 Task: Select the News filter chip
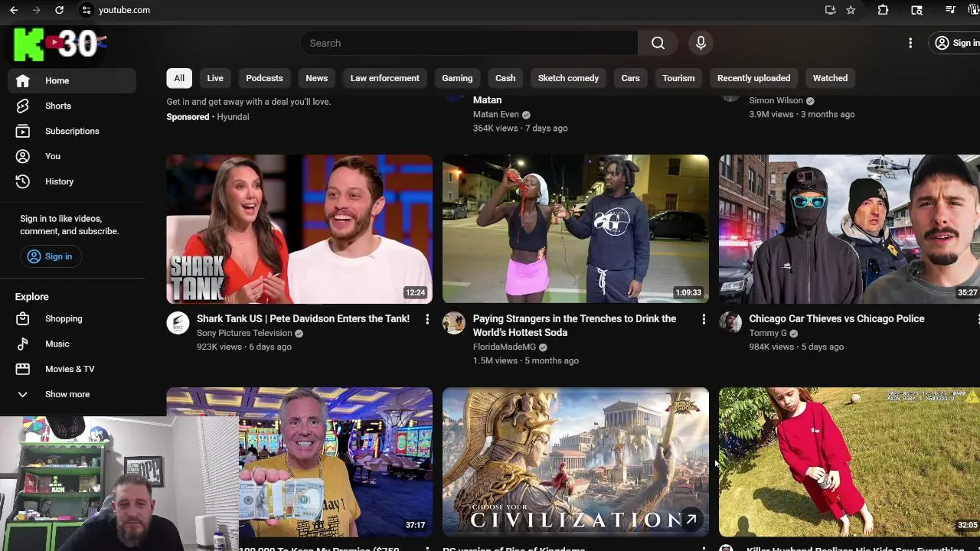click(x=316, y=78)
